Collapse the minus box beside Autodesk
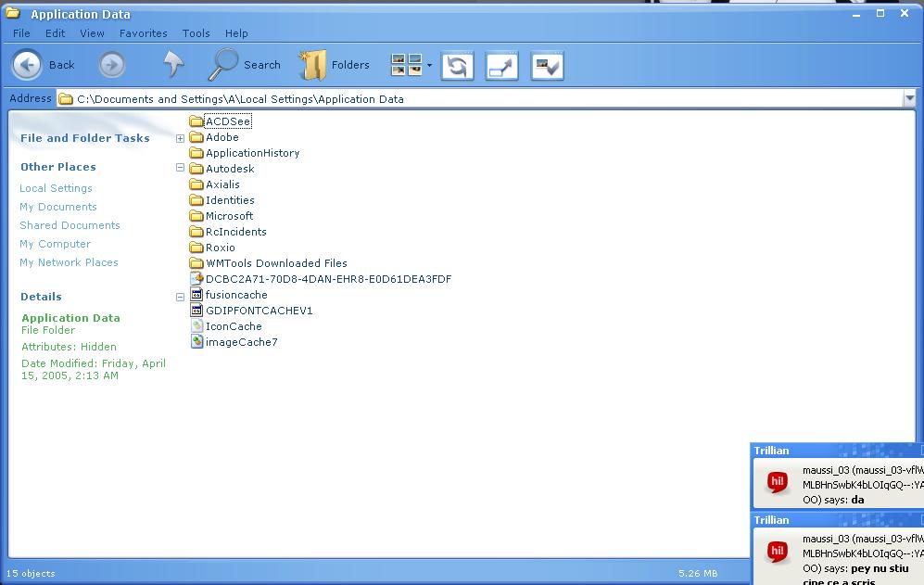This screenshot has height=585, width=924. [x=181, y=169]
